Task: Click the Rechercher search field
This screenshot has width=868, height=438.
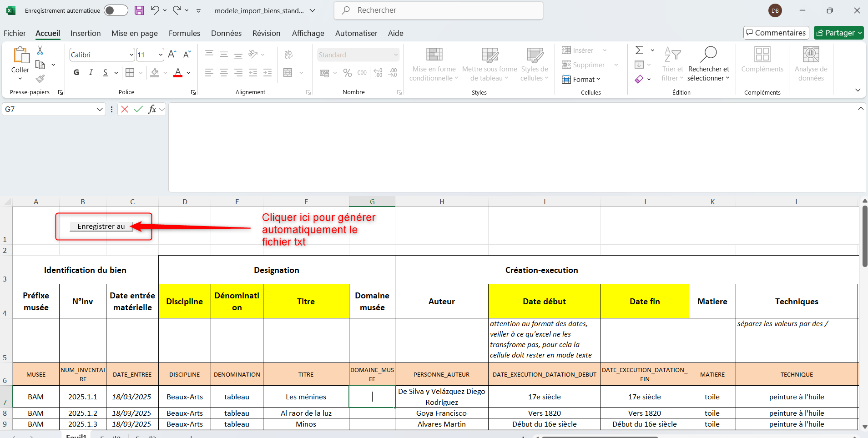Action: click(x=439, y=10)
